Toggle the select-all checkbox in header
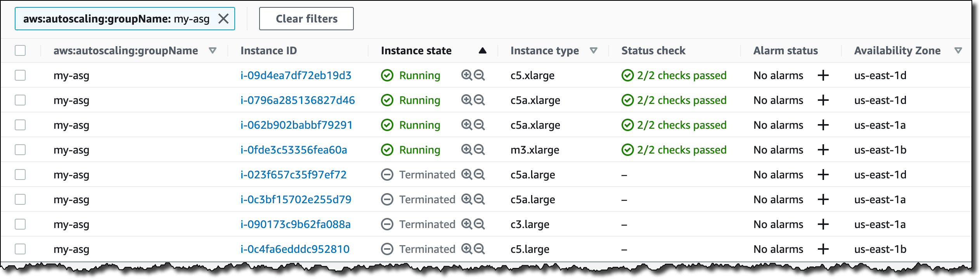The width and height of the screenshot is (980, 280). 20,50
